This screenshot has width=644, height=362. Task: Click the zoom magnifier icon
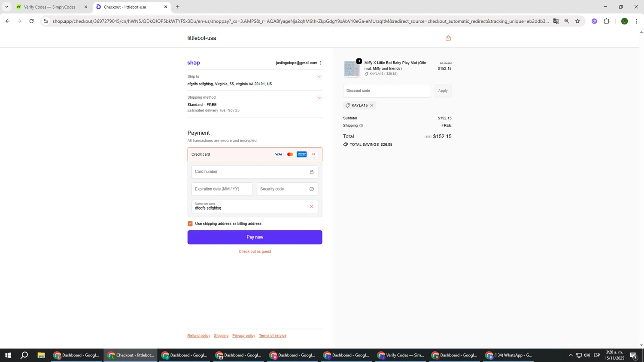[567, 21]
